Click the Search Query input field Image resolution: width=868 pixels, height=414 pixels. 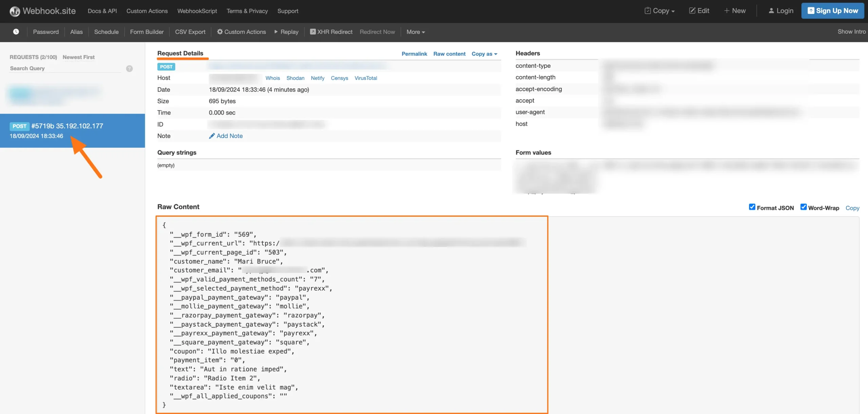tap(64, 68)
